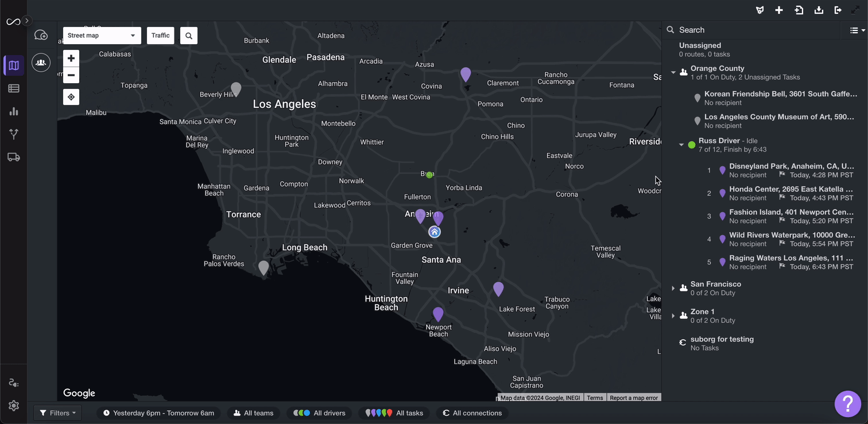
Task: Select suborg for testing connection
Action: (x=722, y=343)
